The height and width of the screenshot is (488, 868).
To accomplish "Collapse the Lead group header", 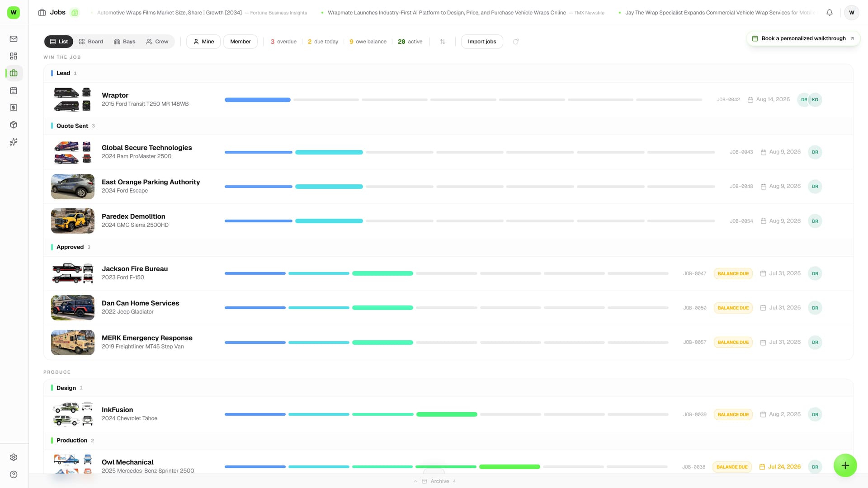I will click(448, 73).
